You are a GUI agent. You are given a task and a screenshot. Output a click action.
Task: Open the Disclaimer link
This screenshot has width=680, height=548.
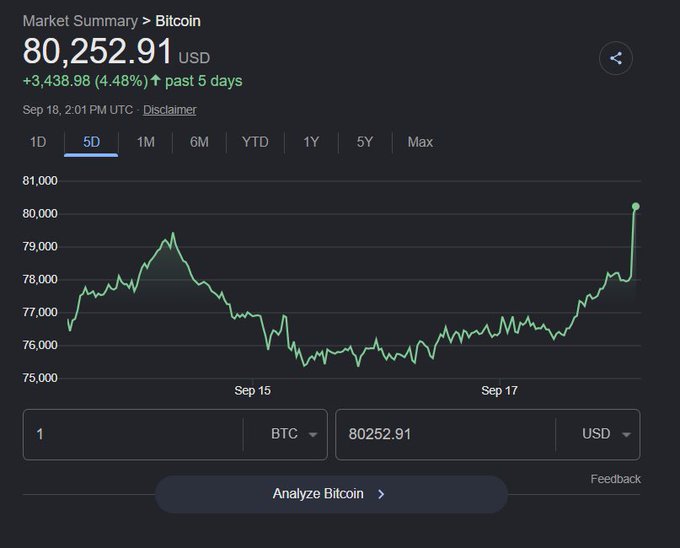point(170,110)
